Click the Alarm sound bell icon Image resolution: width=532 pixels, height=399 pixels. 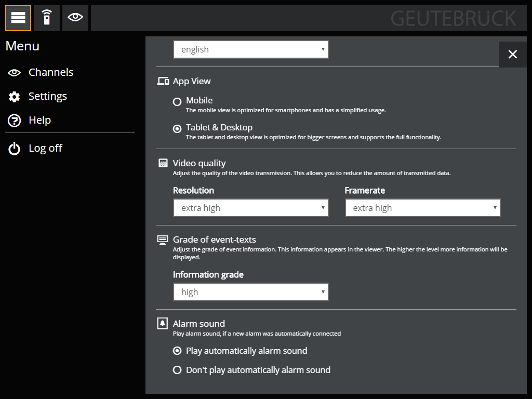pos(163,323)
